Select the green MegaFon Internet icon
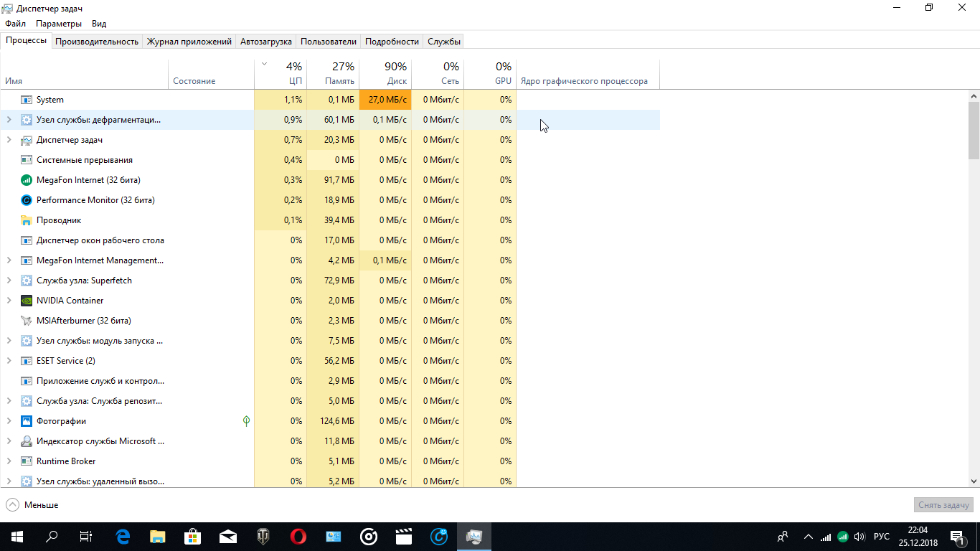The width and height of the screenshot is (980, 551). 27,180
